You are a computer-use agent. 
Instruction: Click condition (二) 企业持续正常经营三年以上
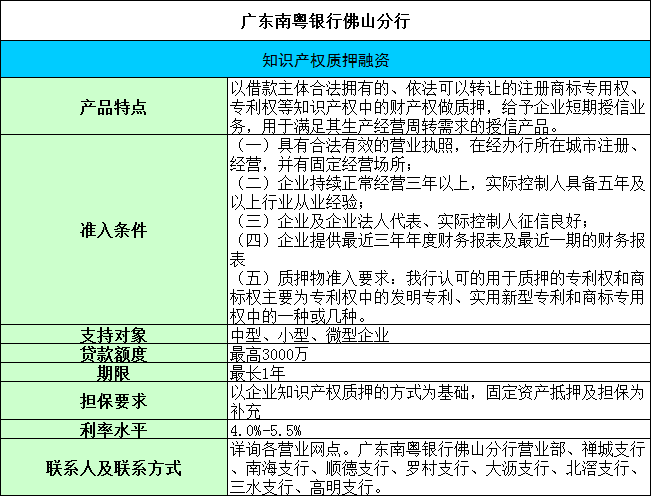tap(438, 192)
